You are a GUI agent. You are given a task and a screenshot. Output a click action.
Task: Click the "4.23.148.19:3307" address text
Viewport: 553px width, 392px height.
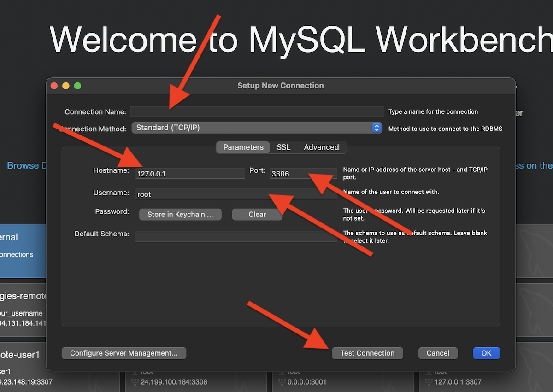point(26,382)
